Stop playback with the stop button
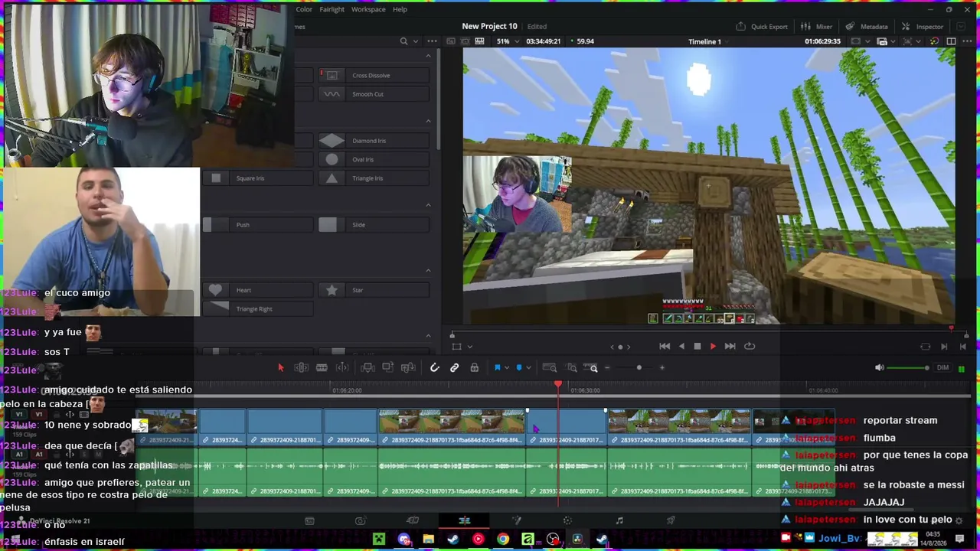Screen dimensions: 980x551 (697, 346)
